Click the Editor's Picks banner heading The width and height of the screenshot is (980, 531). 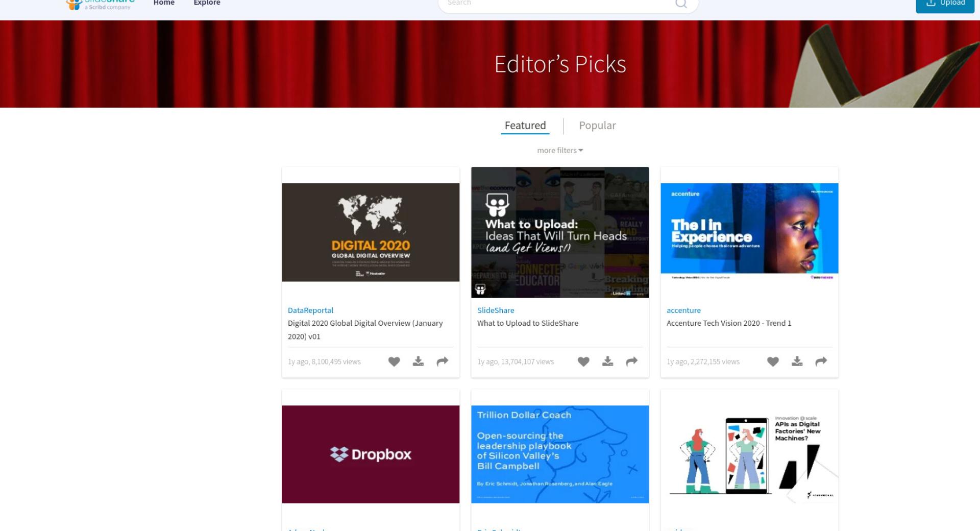coord(560,64)
